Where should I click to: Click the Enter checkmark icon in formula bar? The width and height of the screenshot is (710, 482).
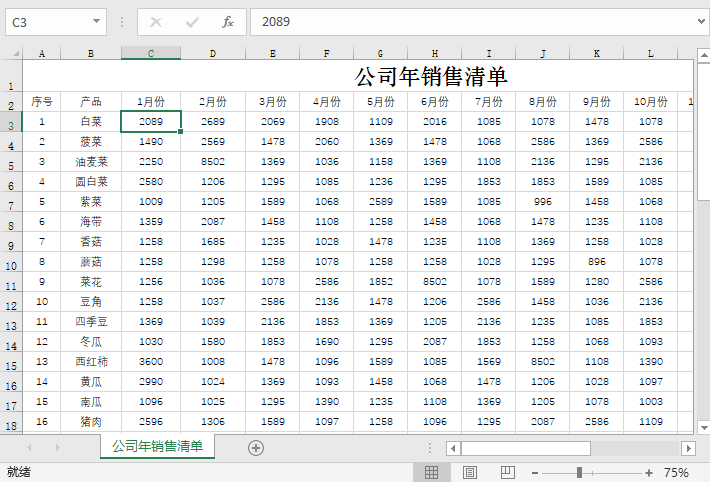tap(192, 21)
